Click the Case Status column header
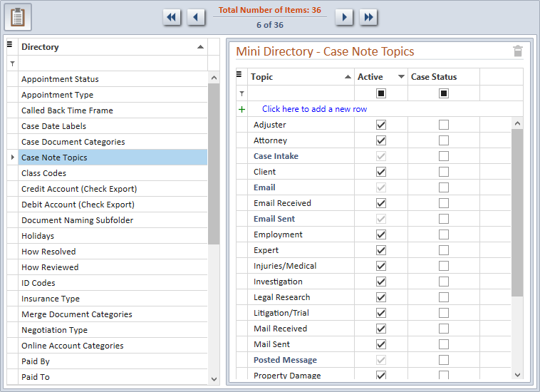This screenshot has width=540, height=392. pos(444,77)
